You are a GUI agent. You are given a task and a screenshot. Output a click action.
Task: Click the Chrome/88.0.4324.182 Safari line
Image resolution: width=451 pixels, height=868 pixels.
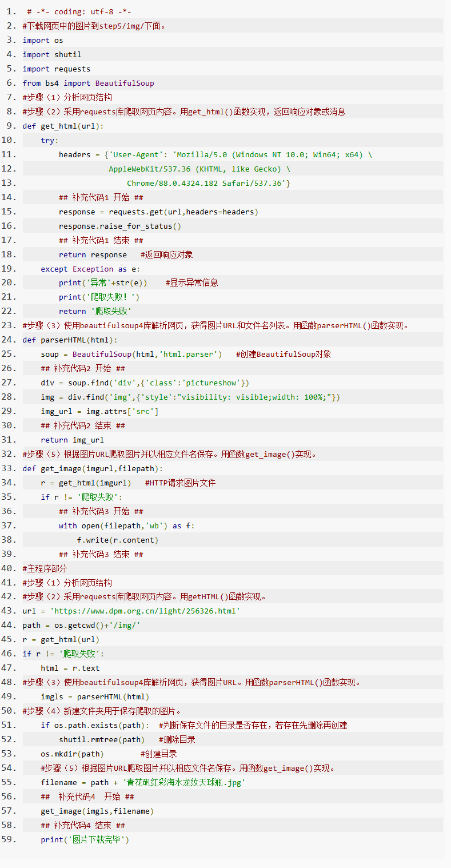(209, 183)
